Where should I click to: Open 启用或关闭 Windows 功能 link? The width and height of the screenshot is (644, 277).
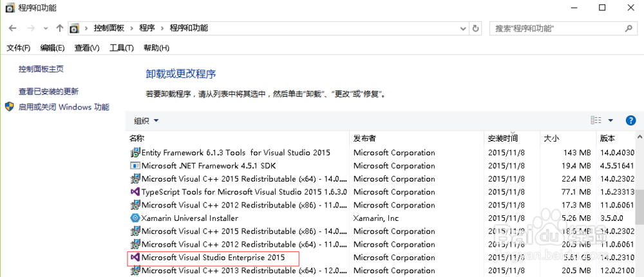point(64,108)
